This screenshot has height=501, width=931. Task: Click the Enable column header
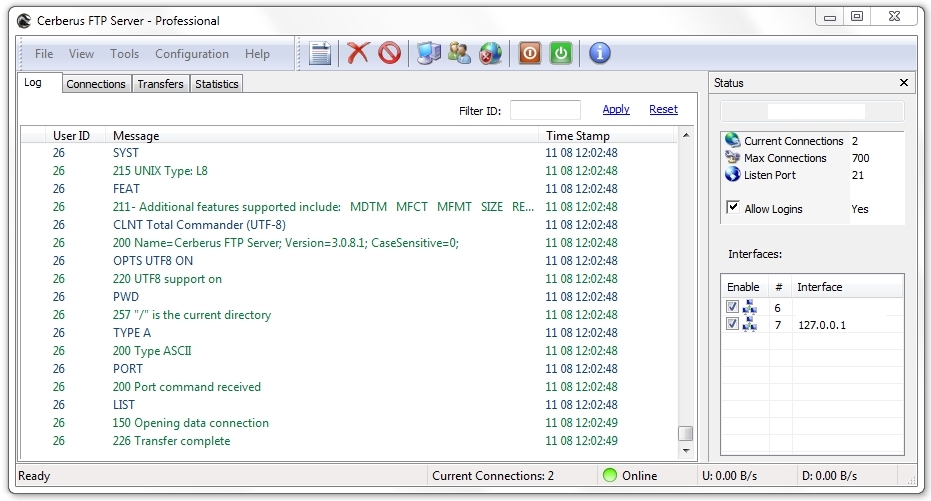743,287
